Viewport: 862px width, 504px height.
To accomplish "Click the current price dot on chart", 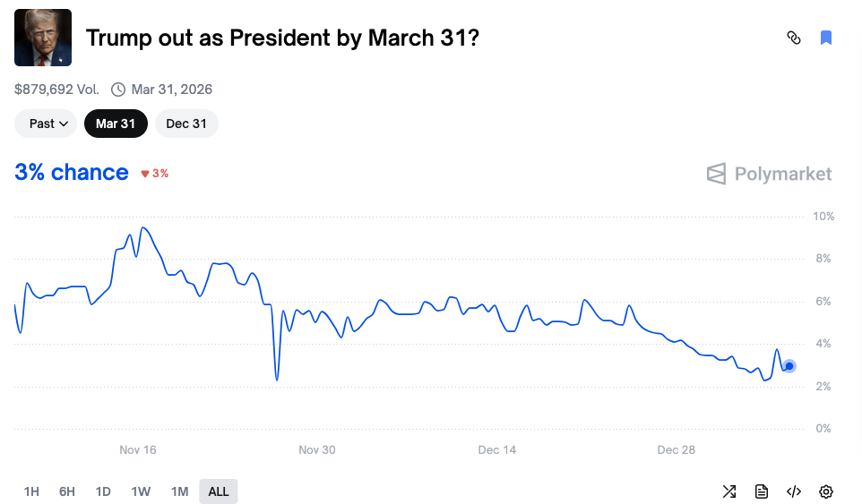I will (x=789, y=366).
